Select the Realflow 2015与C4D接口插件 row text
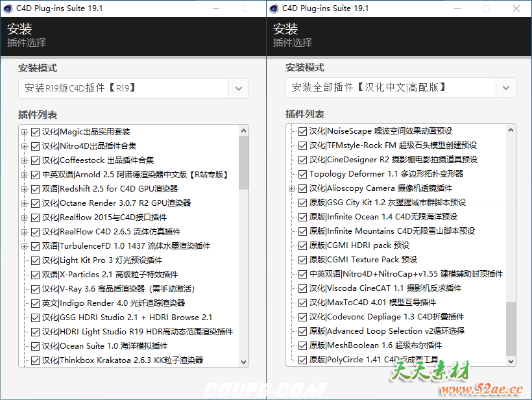Image resolution: width=532 pixels, height=400 pixels. click(104, 218)
